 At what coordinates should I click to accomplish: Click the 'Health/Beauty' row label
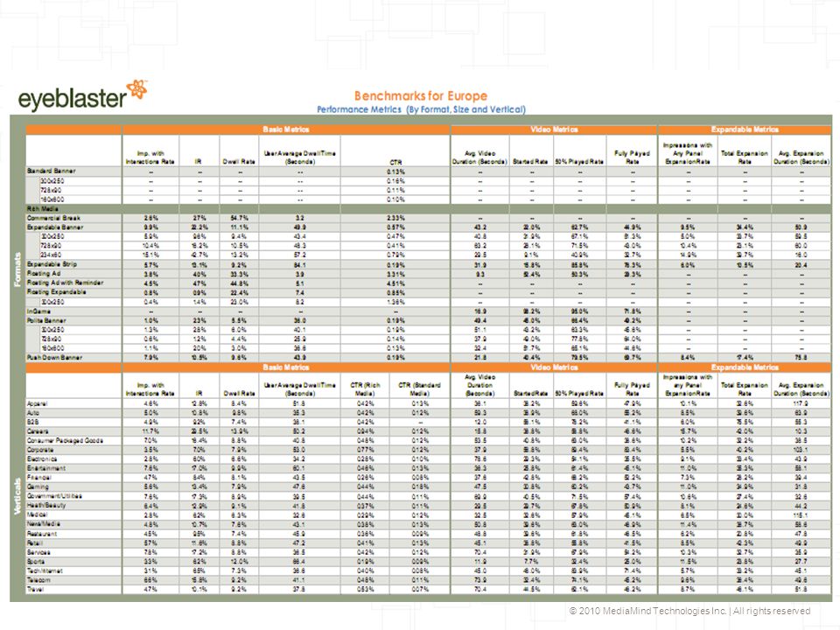46,505
